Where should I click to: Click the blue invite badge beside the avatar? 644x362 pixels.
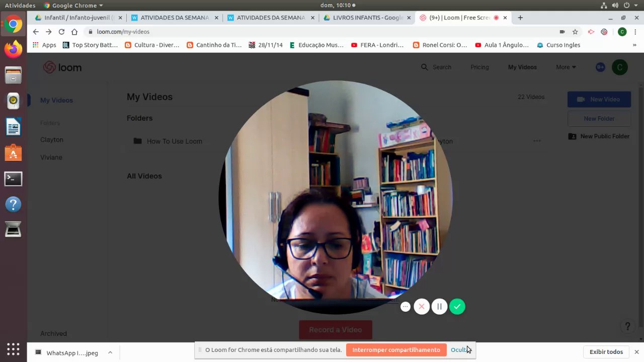tap(600, 67)
